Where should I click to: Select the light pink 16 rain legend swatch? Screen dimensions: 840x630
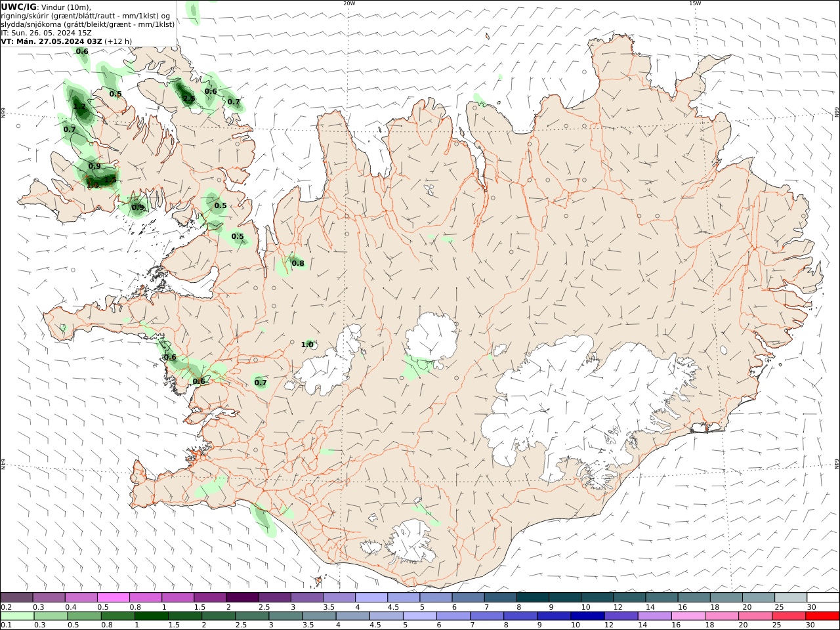688,616
